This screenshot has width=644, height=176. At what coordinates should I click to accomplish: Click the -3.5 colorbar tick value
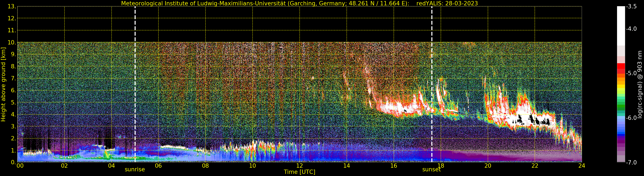click(631, 6)
